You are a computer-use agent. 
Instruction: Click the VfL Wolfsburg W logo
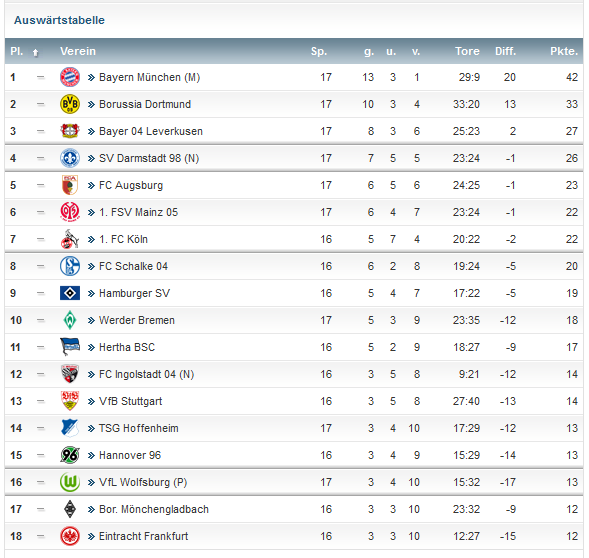click(70, 482)
